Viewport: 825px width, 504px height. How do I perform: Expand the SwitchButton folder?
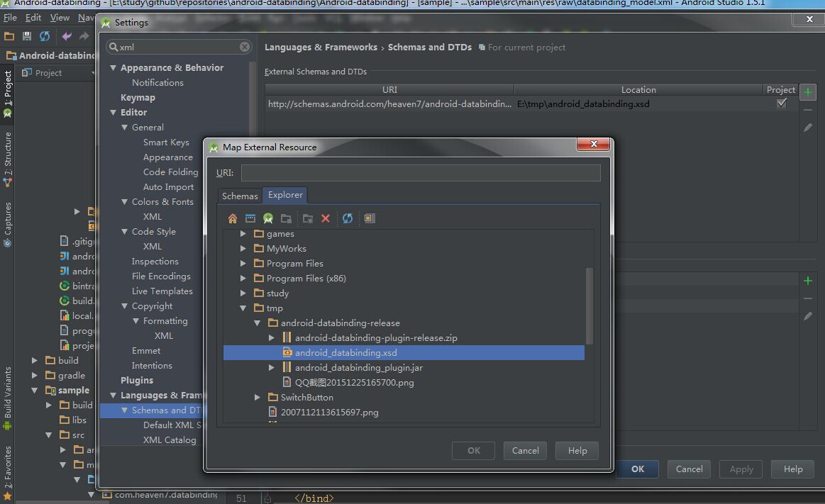[258, 397]
